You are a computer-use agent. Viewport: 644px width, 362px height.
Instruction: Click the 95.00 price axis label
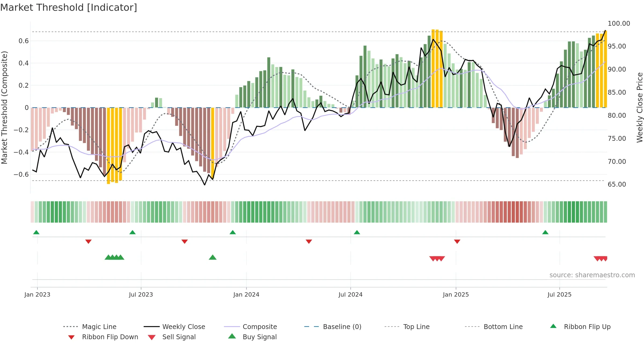617,46
